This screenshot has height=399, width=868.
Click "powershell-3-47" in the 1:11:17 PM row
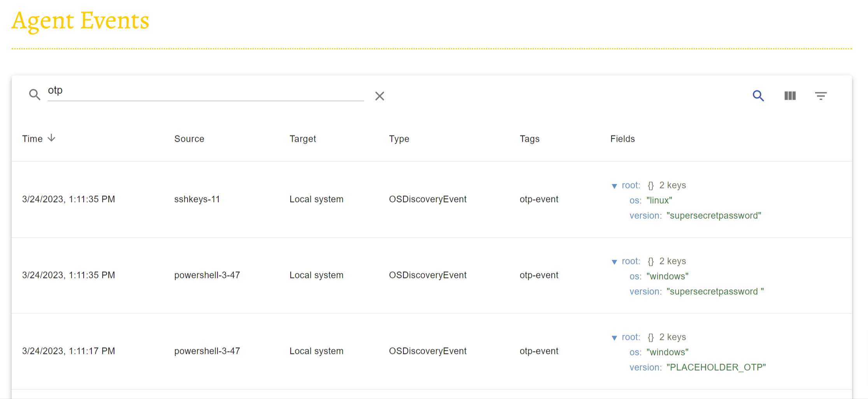[x=207, y=351]
